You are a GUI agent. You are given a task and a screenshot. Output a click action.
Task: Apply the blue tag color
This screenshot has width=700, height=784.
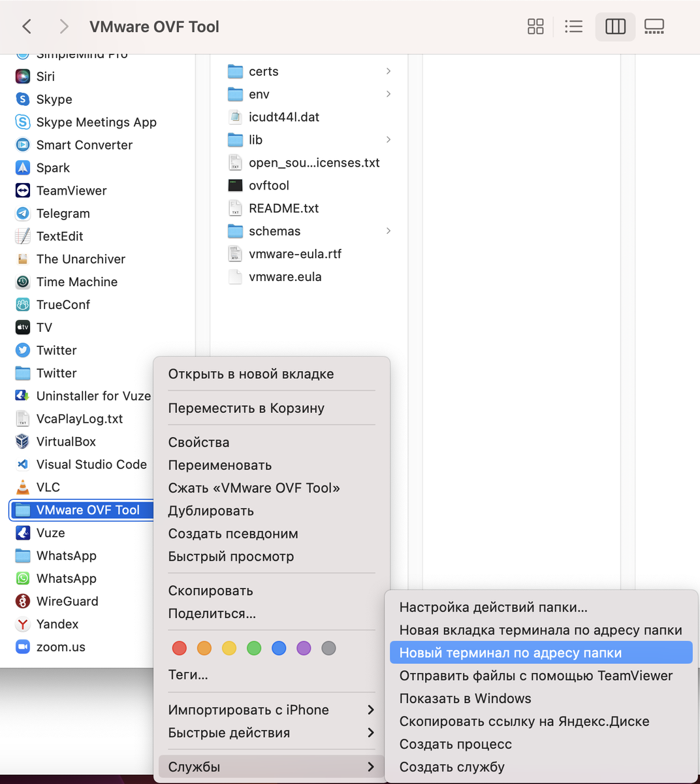tap(279, 648)
